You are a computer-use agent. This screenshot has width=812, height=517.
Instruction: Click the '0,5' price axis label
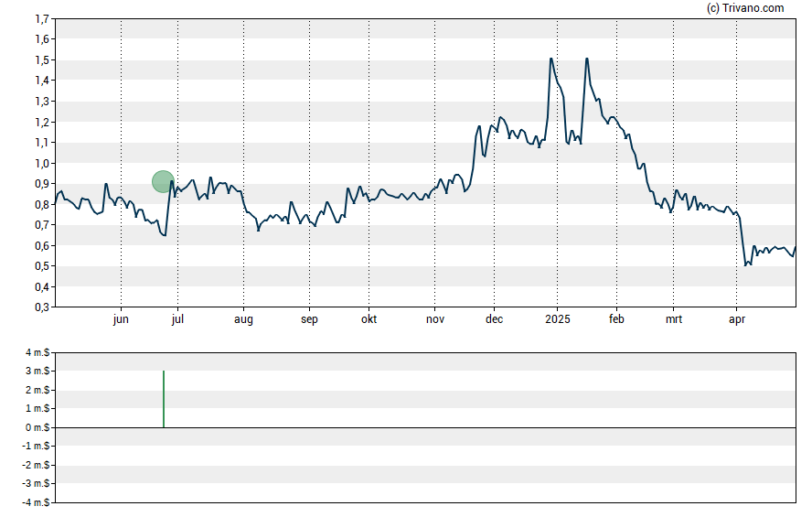42,266
